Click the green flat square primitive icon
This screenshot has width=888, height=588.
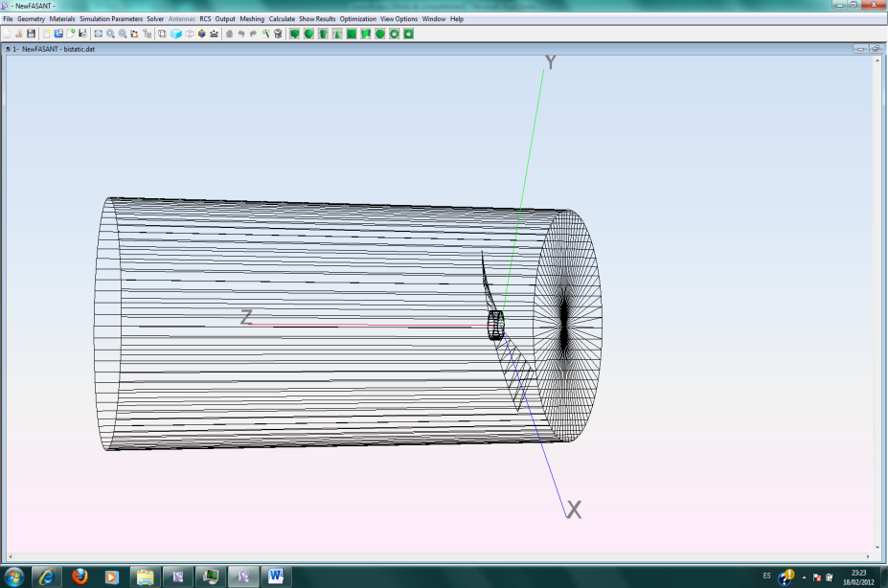pyautogui.click(x=352, y=34)
